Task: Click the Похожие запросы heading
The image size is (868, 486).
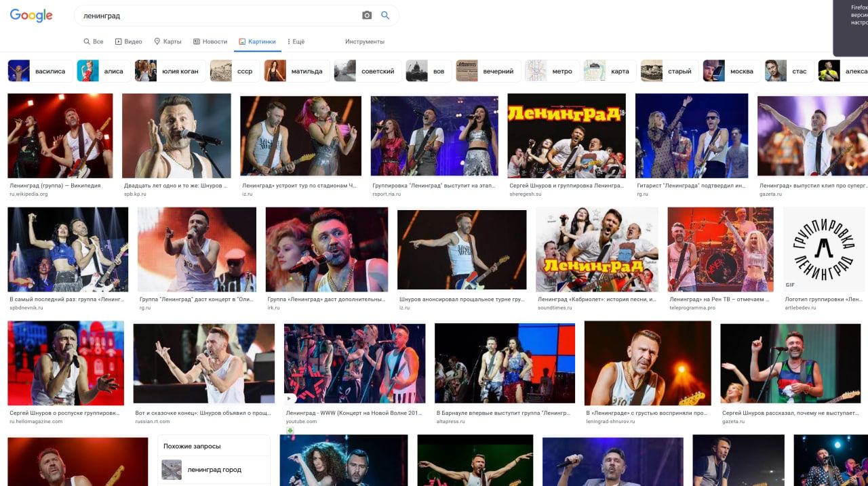Action: click(192, 446)
